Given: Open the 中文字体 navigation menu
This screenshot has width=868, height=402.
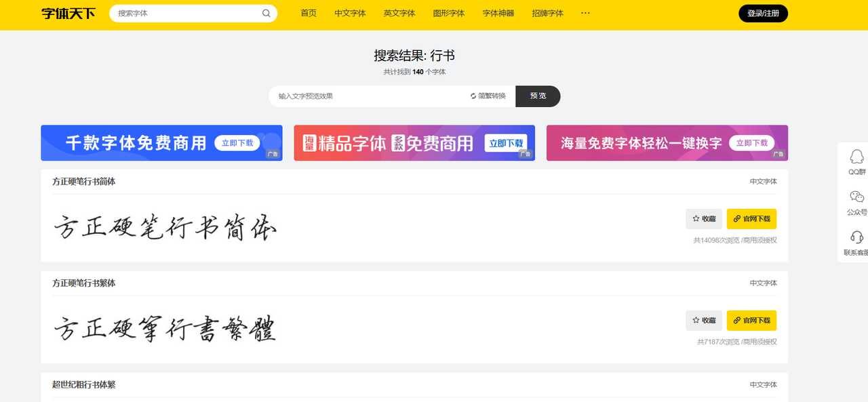Looking at the screenshot, I should click(x=350, y=13).
